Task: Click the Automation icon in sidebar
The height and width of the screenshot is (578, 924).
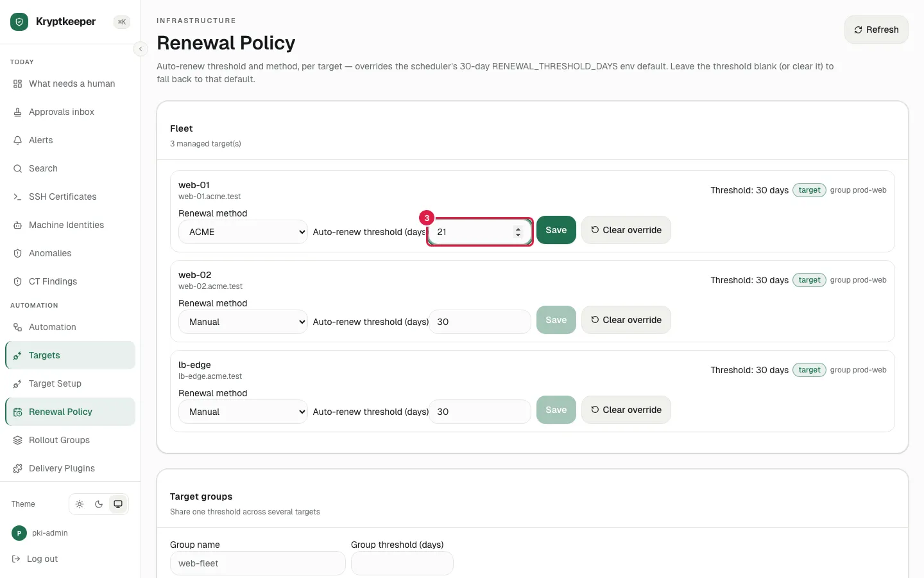Action: [x=17, y=327]
